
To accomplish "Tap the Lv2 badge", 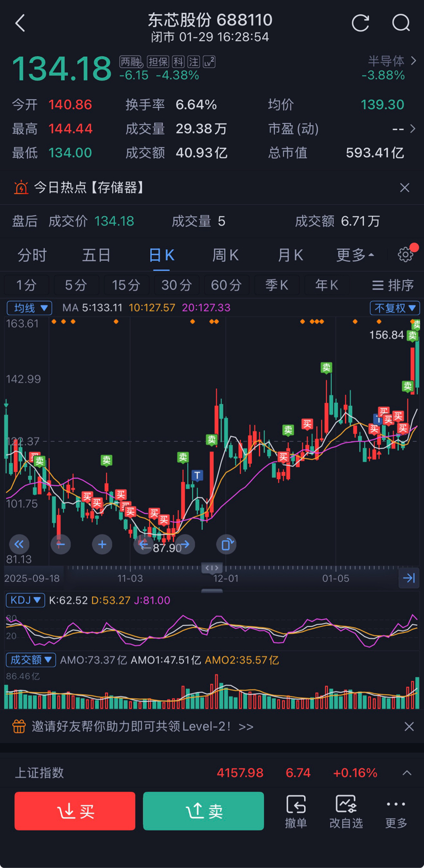I will [x=209, y=62].
